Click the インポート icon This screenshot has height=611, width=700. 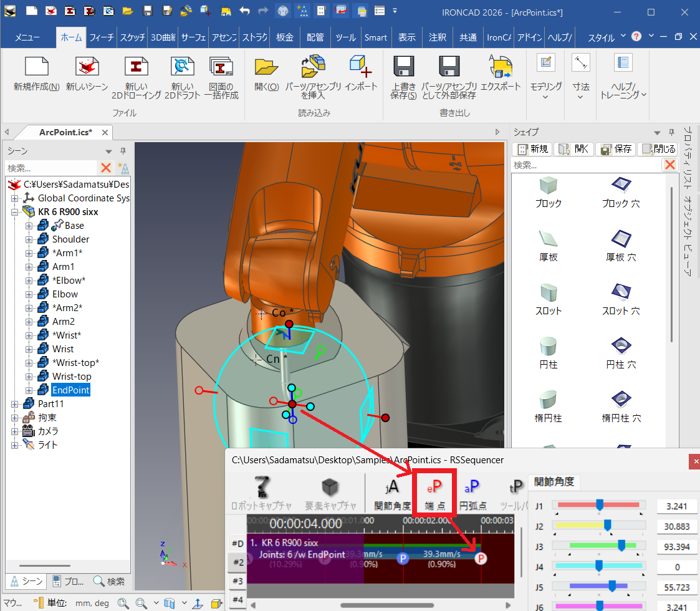click(x=361, y=66)
